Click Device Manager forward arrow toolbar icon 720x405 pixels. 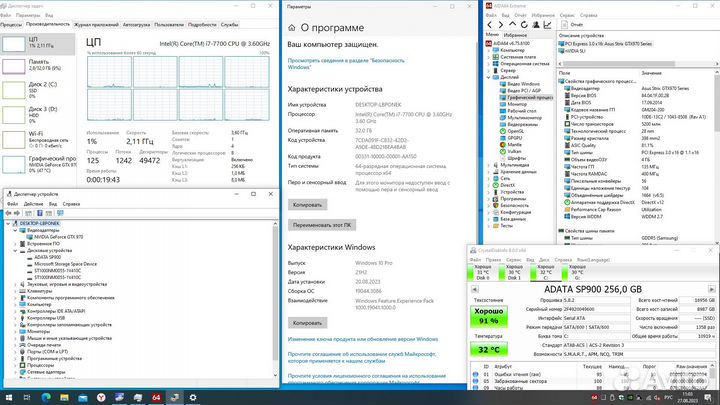(17, 213)
